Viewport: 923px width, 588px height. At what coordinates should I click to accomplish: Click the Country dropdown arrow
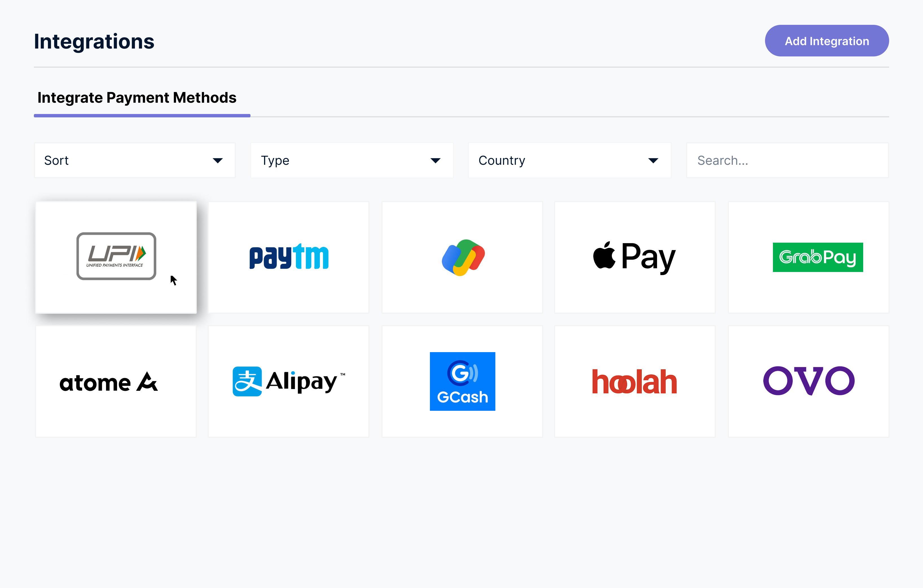(653, 161)
